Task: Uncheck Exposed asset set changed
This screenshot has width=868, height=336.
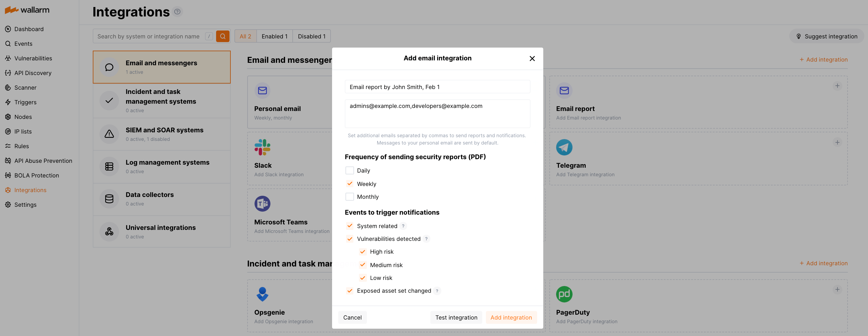Action: pyautogui.click(x=350, y=291)
